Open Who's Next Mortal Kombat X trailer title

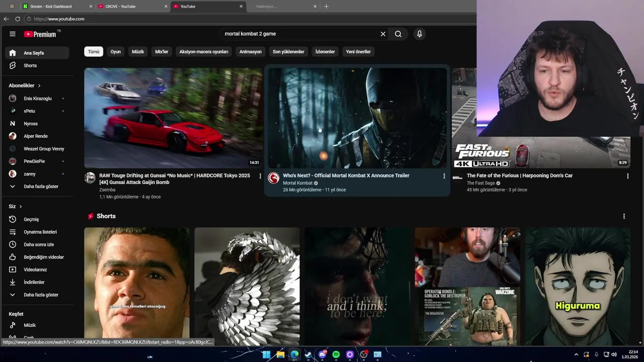(346, 175)
